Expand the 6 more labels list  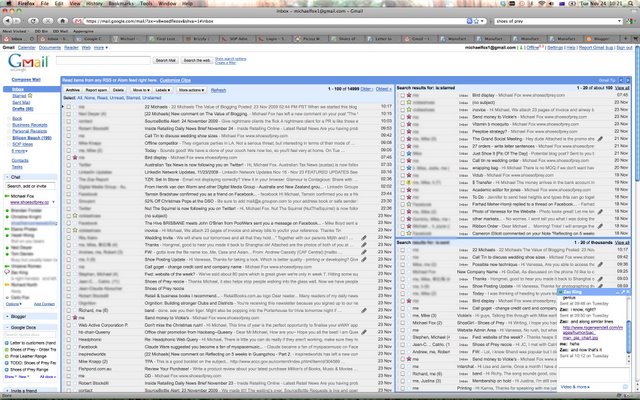click(x=19, y=151)
